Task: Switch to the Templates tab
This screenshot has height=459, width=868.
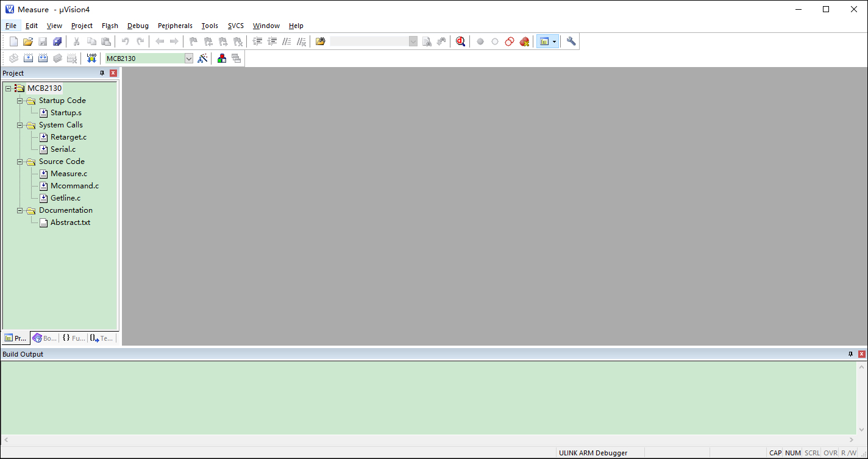Action: pyautogui.click(x=102, y=338)
